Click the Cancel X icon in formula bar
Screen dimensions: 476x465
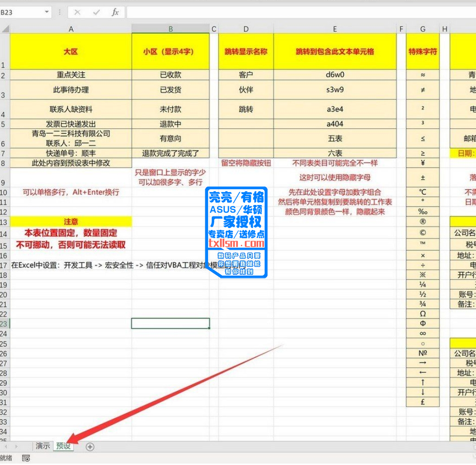(77, 13)
